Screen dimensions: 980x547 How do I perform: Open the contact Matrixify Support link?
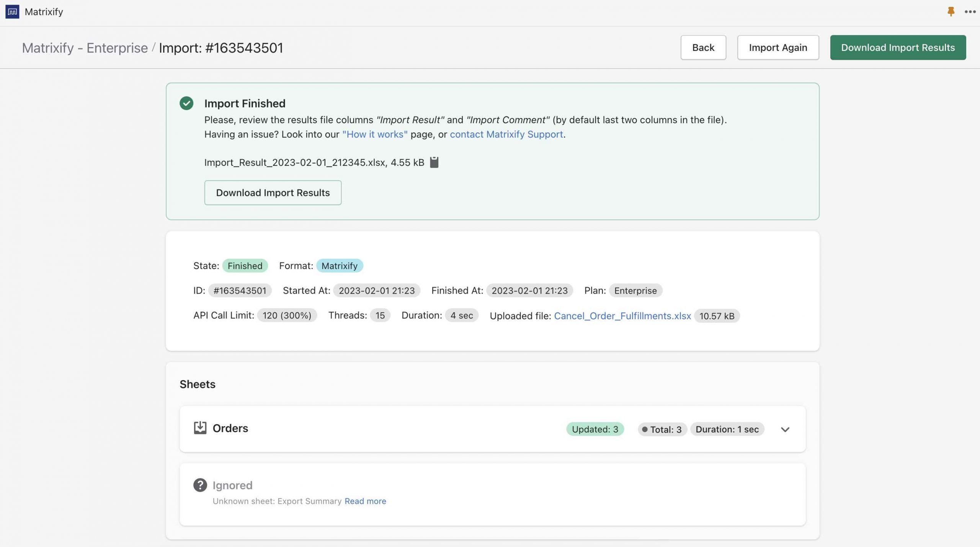506,134
